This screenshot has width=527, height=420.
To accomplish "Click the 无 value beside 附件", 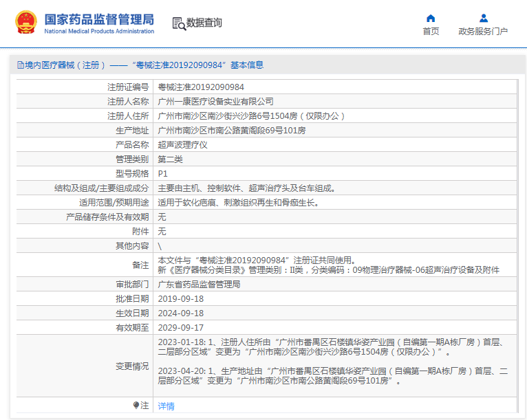I will (x=162, y=232).
